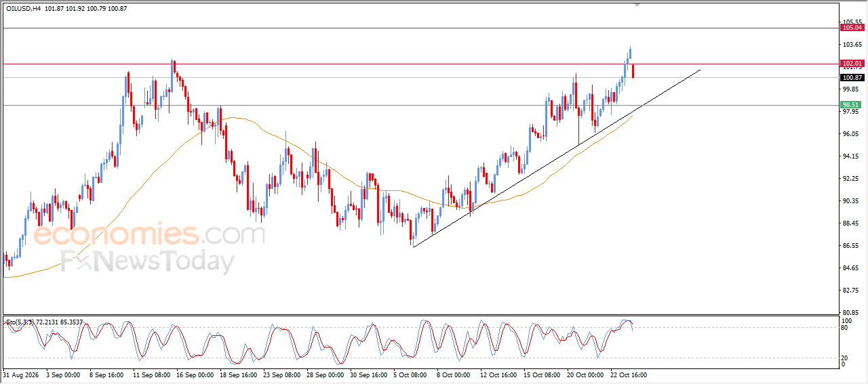
Task: Click the 31 Aug 2026 date label
Action: click(20, 375)
